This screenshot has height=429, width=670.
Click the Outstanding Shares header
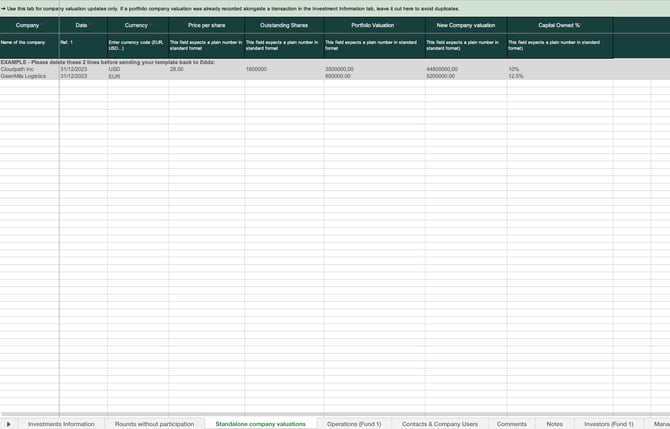coord(284,24)
